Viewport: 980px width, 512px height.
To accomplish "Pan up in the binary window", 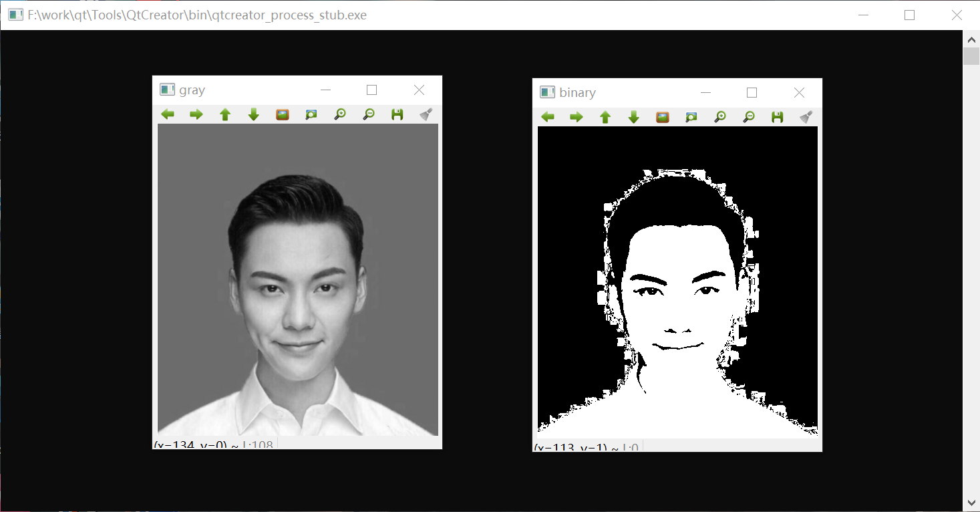I will click(605, 117).
